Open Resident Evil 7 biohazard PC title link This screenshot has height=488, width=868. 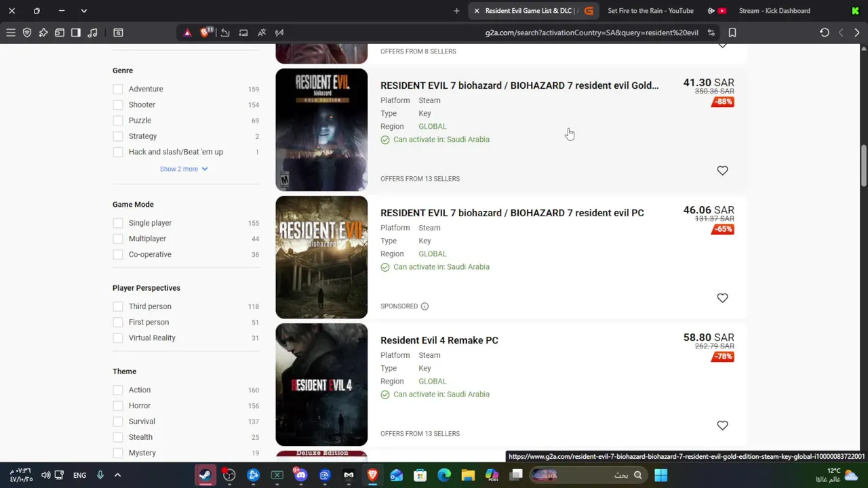[512, 213]
